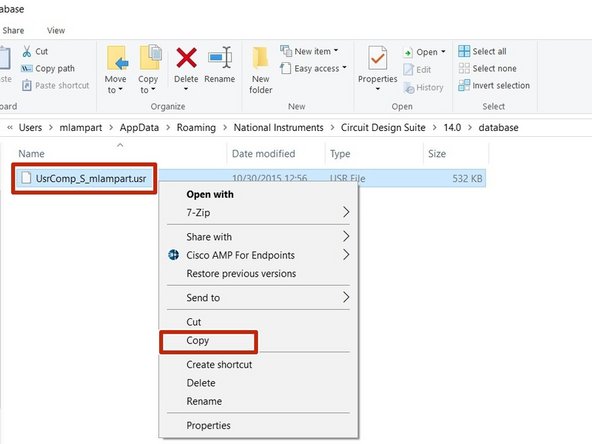Click the Select none icon
Image resolution: width=592 pixels, height=444 pixels.
(x=464, y=68)
